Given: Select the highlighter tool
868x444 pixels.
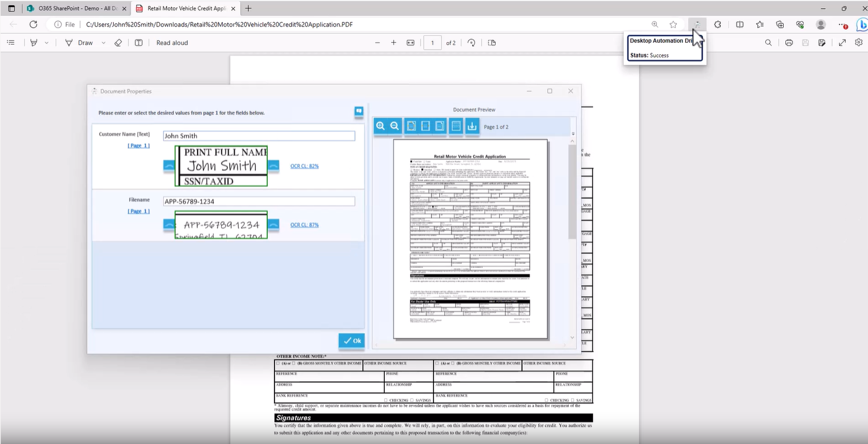Looking at the screenshot, I should pyautogui.click(x=33, y=42).
